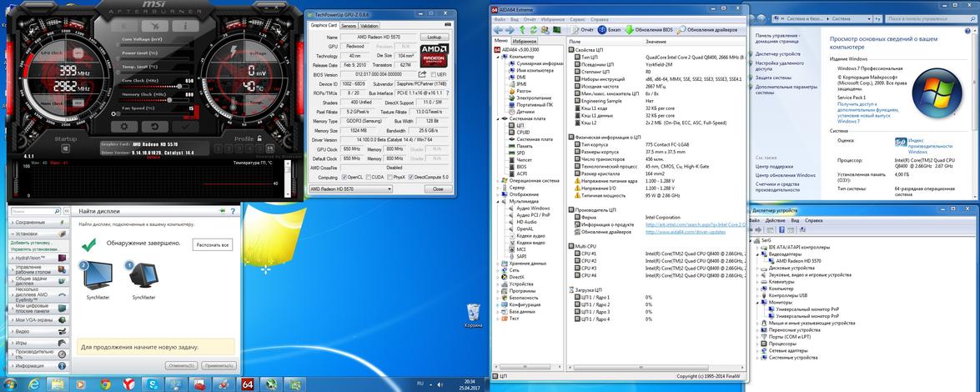The height and width of the screenshot is (392, 980).
Task: Open Afterburner information 'i' button
Action: pyautogui.click(x=186, y=26)
